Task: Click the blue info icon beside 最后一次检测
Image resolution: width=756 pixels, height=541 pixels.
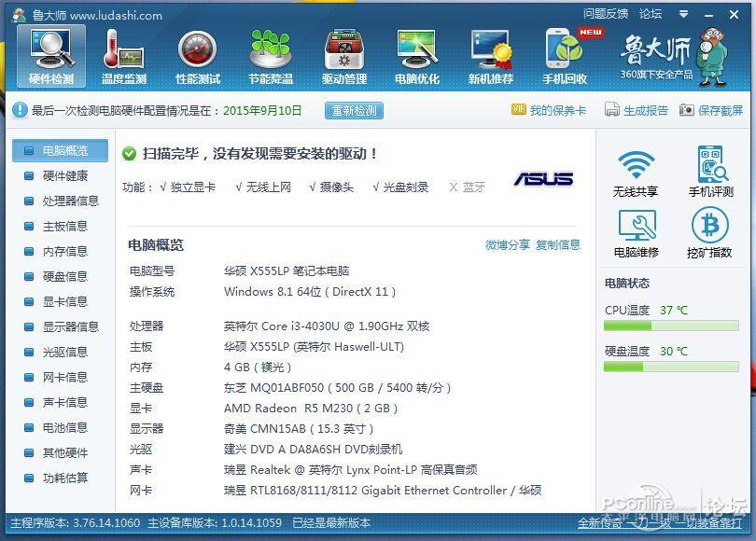Action: point(20,110)
